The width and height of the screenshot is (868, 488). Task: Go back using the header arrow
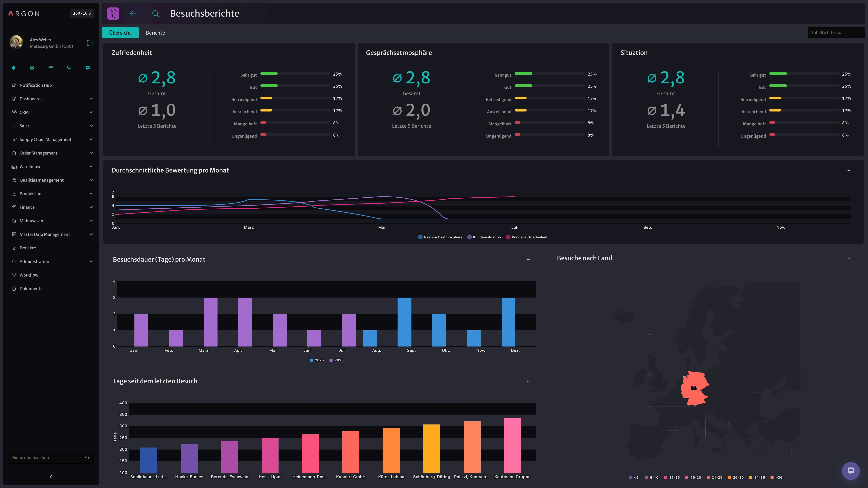pos(133,14)
